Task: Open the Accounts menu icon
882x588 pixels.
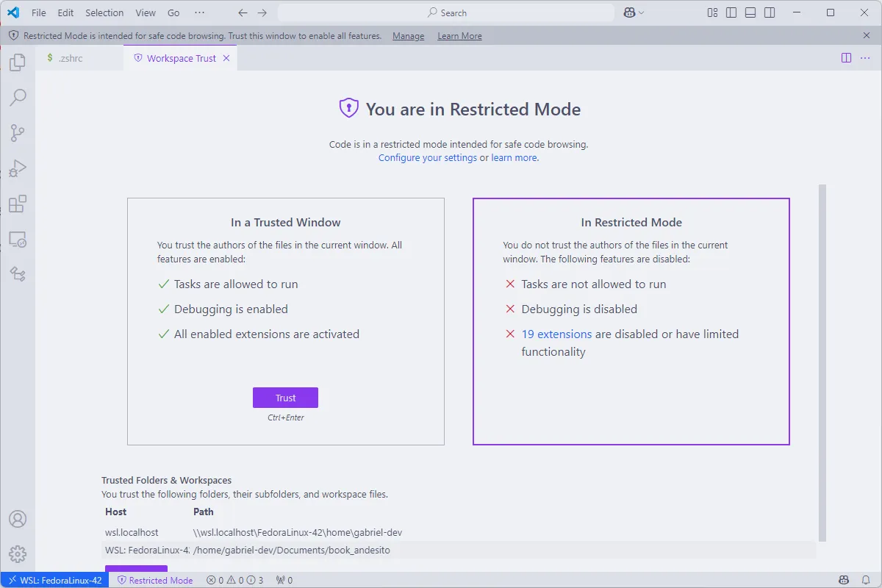Action: [18, 519]
